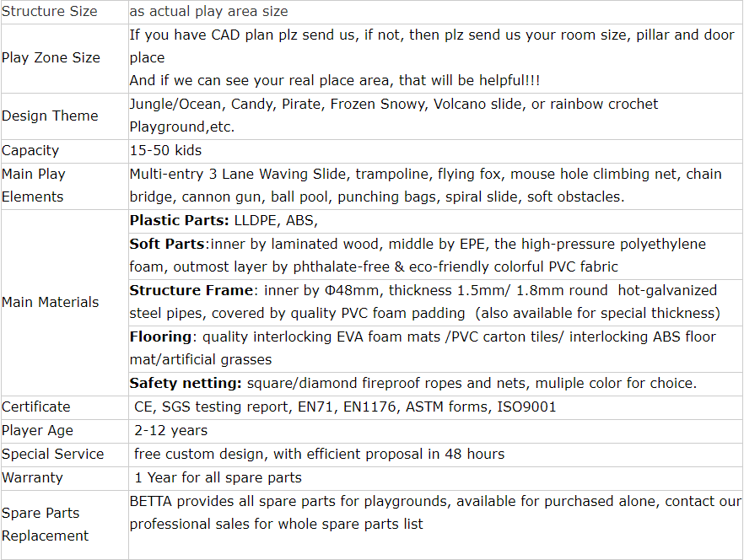
Task: Select the Warranty row label
Action: pos(32,478)
